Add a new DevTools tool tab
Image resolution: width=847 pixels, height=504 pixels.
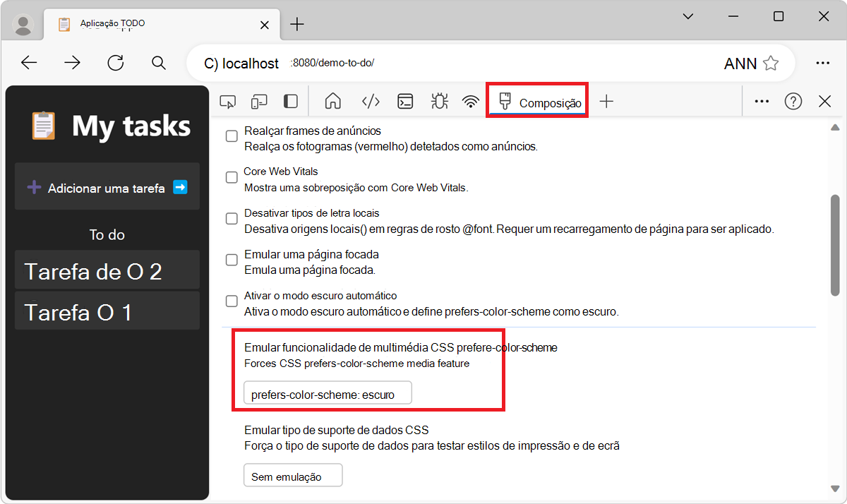click(x=606, y=101)
